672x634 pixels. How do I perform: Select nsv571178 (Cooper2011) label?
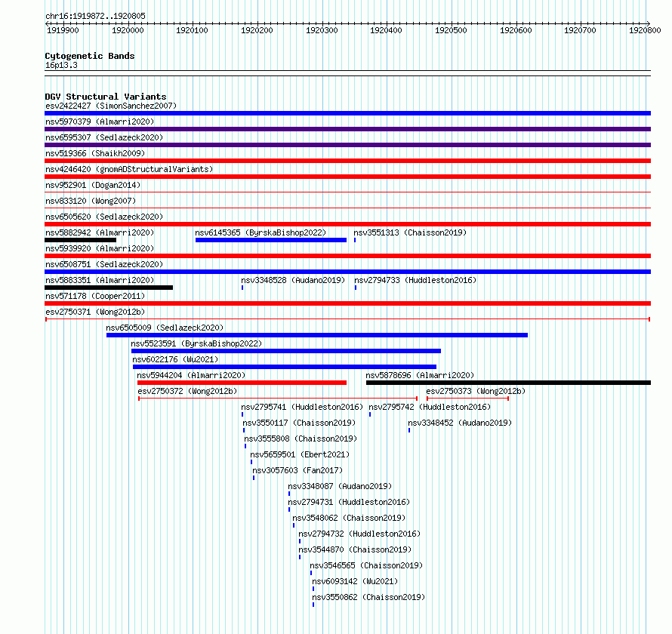[x=95, y=296]
